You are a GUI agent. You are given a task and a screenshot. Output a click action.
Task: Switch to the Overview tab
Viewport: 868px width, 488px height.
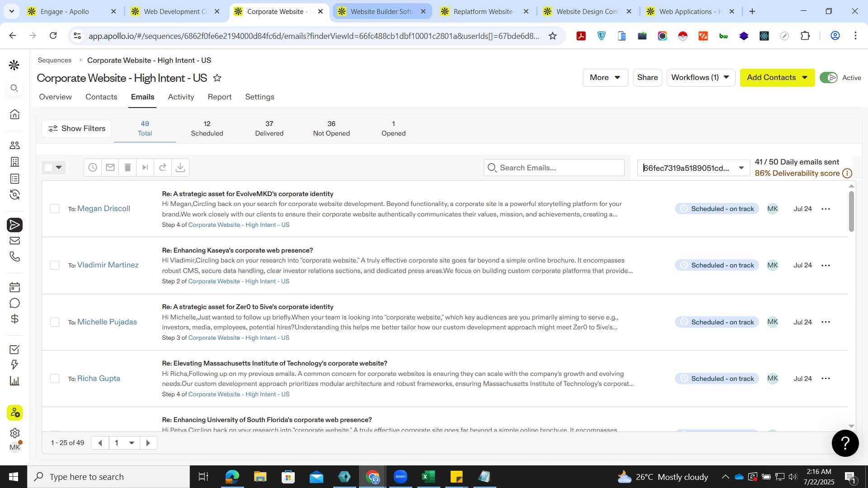click(x=55, y=97)
